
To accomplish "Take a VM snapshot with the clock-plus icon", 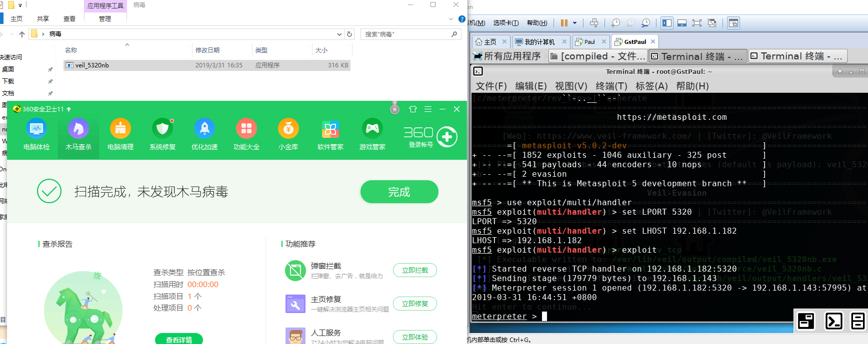I will point(615,23).
